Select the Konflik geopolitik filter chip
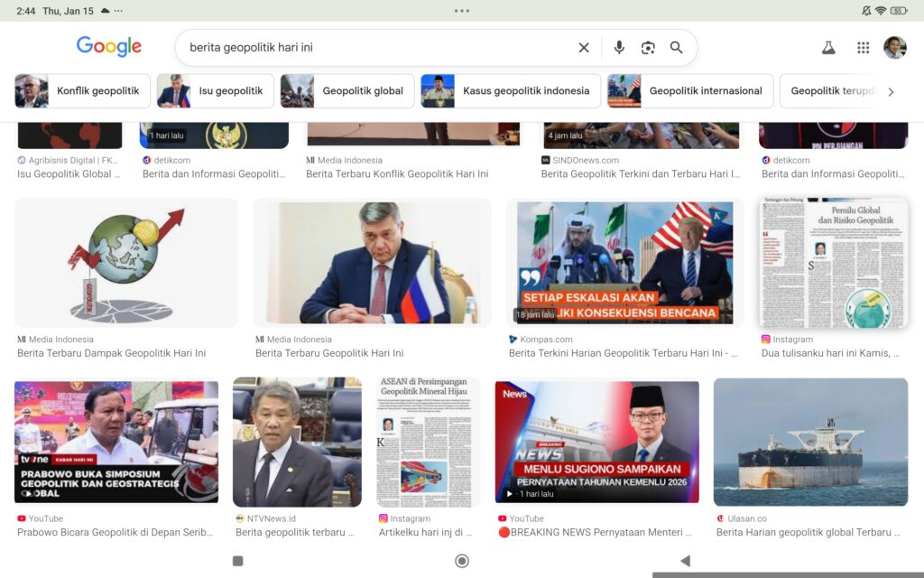924x578 pixels. pyautogui.click(x=83, y=91)
